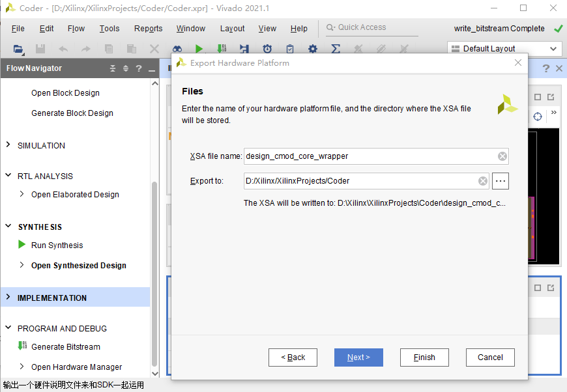Open the Layout menu
Screen dimensions: 567x392
coord(232,29)
